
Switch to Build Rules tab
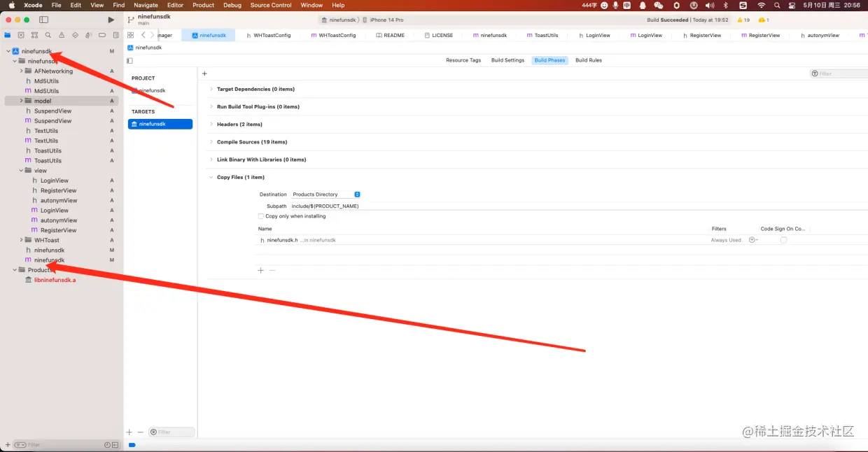point(589,60)
